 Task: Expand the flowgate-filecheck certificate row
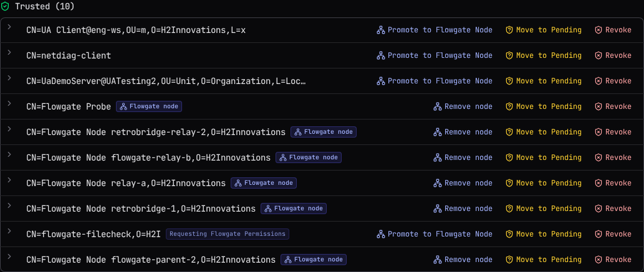pyautogui.click(x=9, y=231)
